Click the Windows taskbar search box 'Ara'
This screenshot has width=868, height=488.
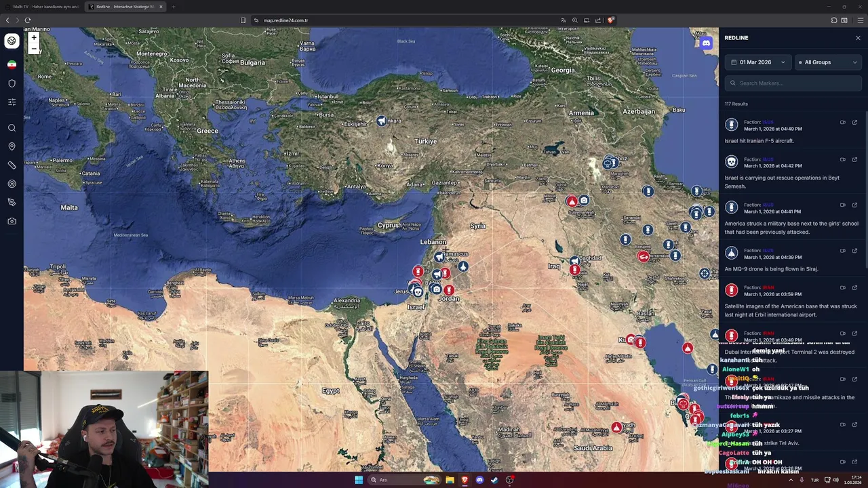[404, 480]
